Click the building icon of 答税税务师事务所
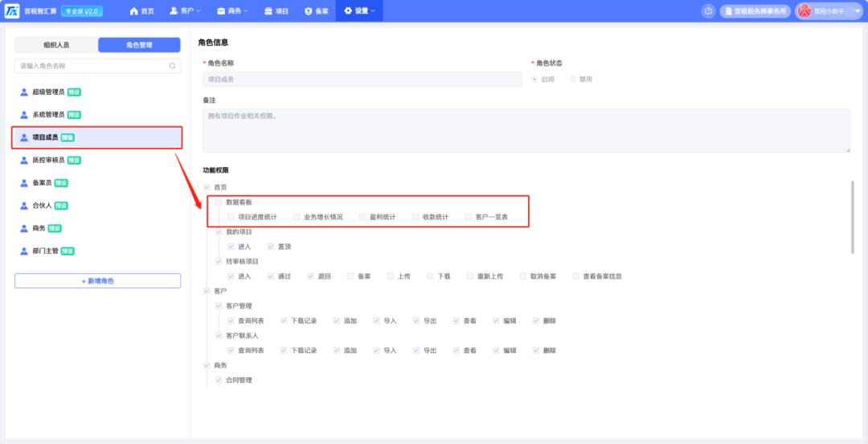Image resolution: width=868 pixels, height=444 pixels. [x=727, y=11]
